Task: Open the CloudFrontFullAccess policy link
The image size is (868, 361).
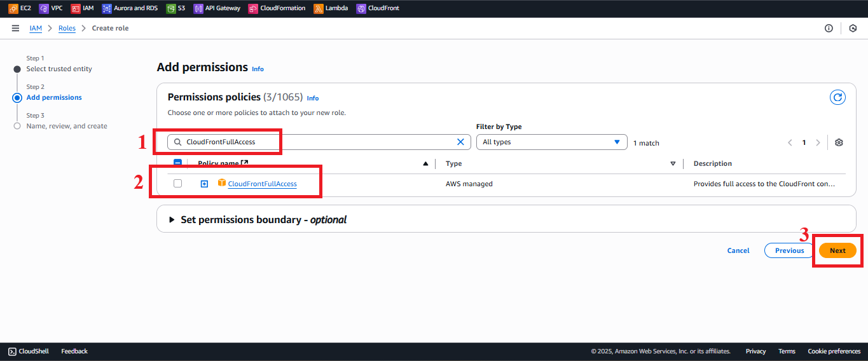Action: (x=262, y=184)
